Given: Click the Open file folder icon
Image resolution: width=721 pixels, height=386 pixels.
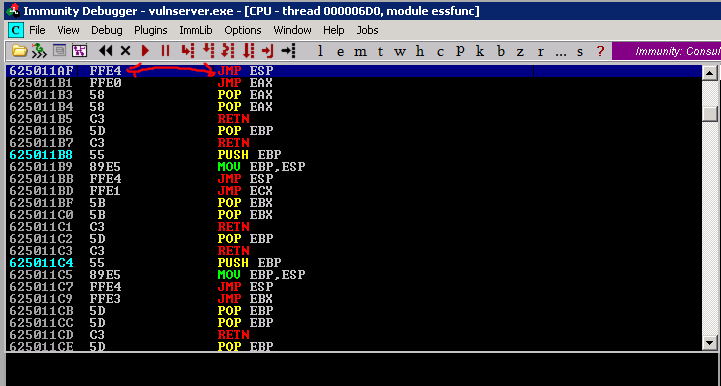Looking at the screenshot, I should tap(19, 51).
